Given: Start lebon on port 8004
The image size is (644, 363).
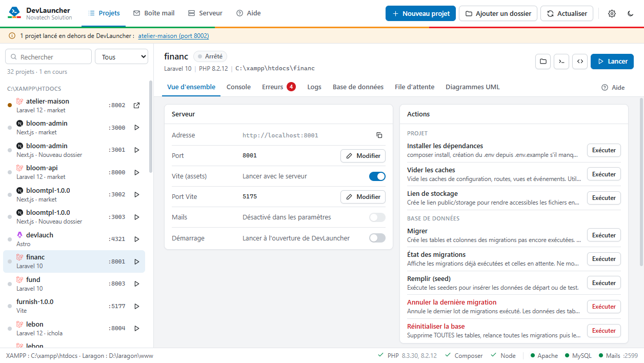Looking at the screenshot, I should tap(136, 328).
